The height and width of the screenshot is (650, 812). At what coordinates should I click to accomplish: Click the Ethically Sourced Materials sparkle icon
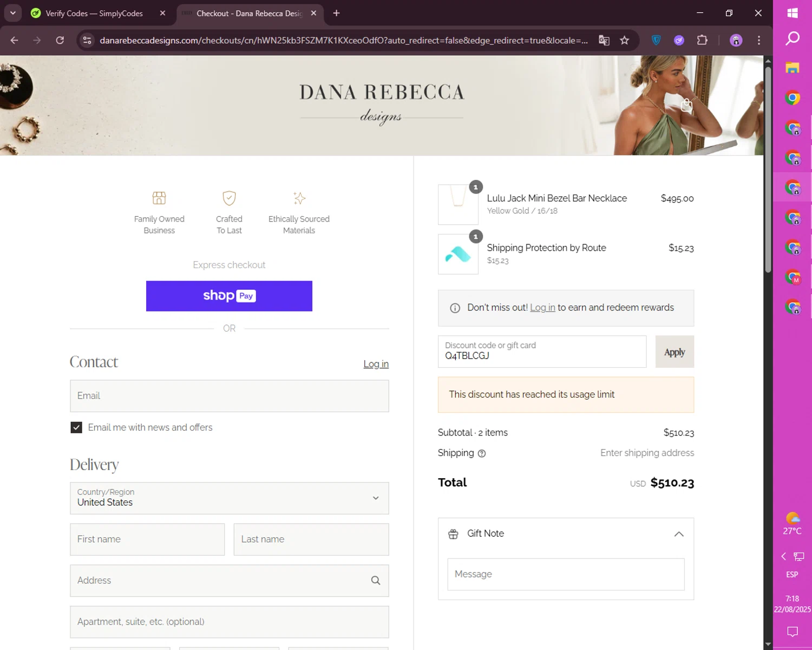pyautogui.click(x=299, y=198)
